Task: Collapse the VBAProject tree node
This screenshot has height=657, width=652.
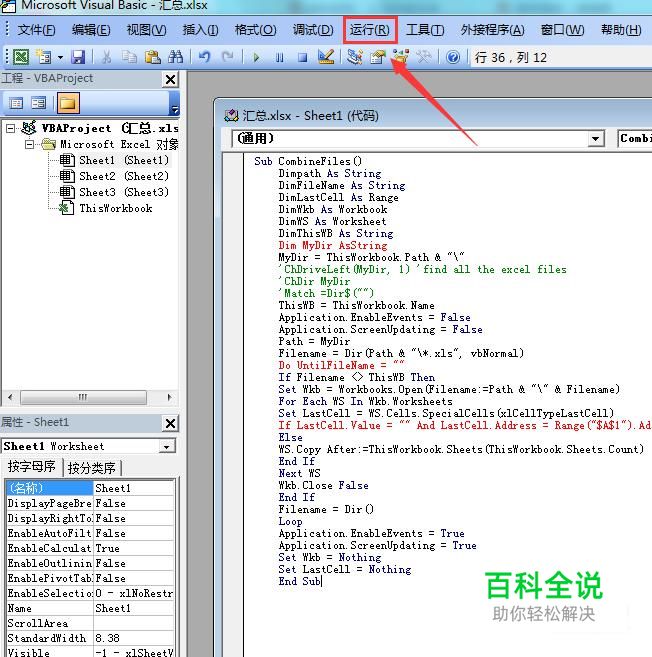Action: pos(11,129)
